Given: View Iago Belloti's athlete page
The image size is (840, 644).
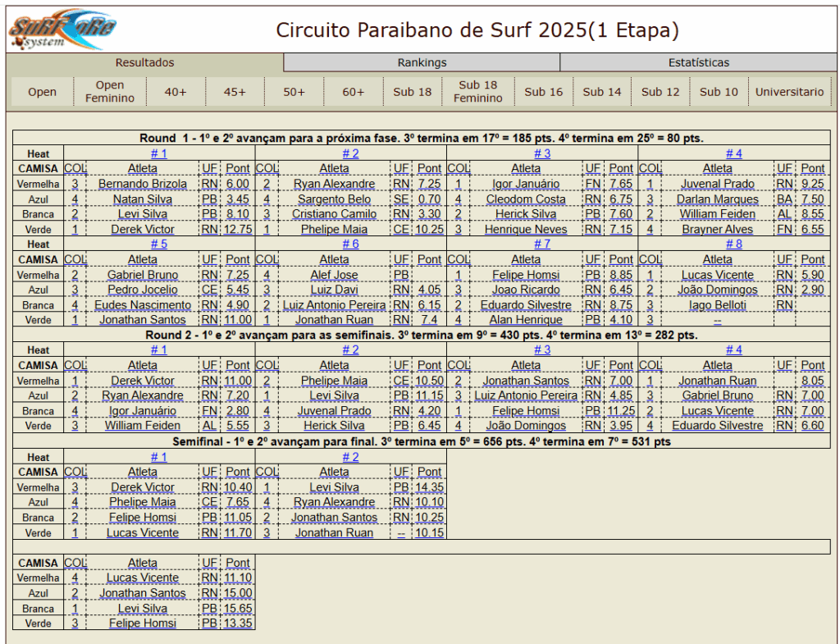Looking at the screenshot, I should coord(717,305).
